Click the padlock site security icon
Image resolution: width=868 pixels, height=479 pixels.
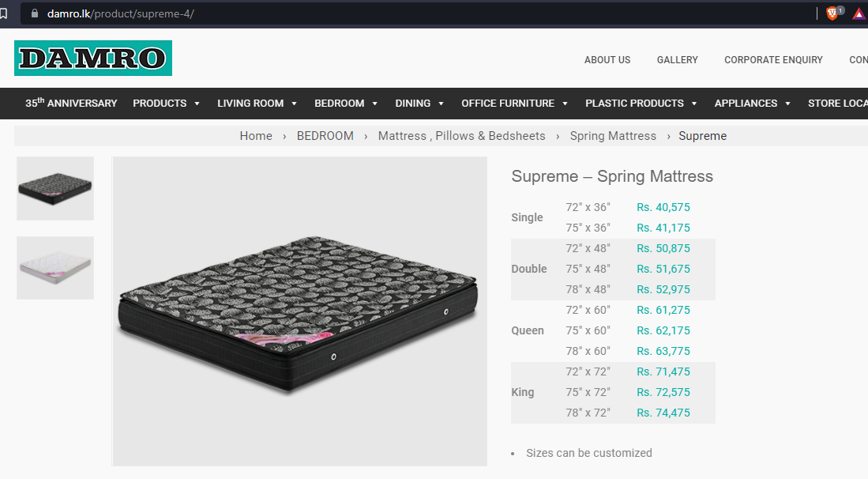pos(35,13)
